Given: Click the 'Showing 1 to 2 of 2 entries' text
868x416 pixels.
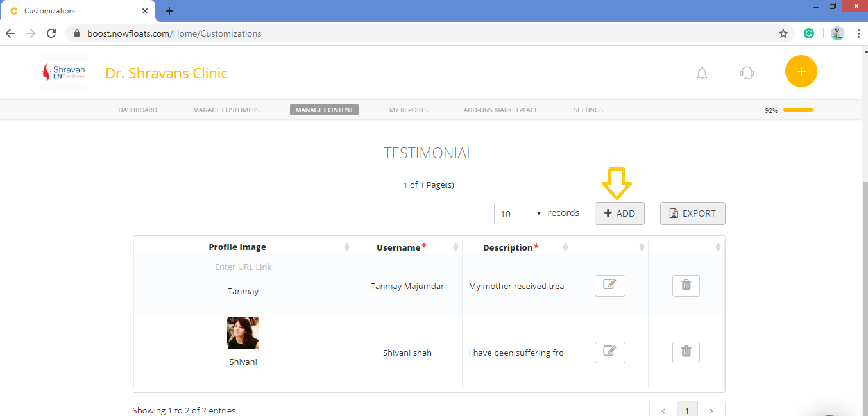Looking at the screenshot, I should (184, 410).
